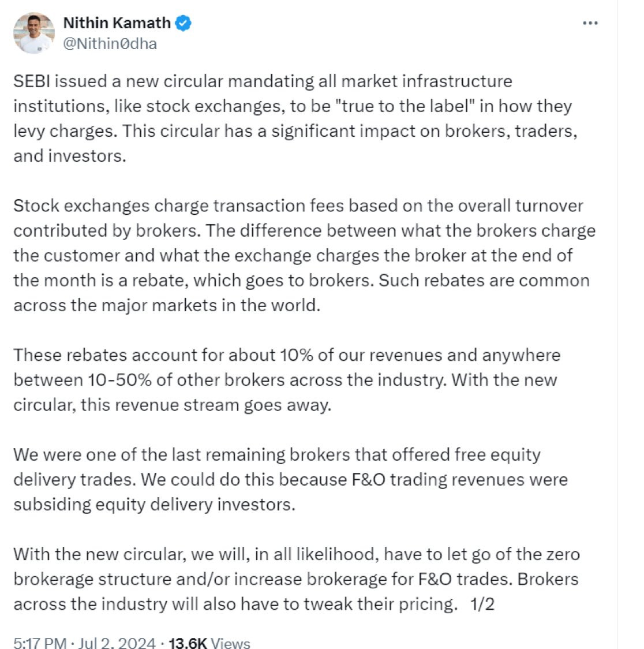Open the @Nithin0dha handle link
644x649 pixels.
tap(110, 44)
